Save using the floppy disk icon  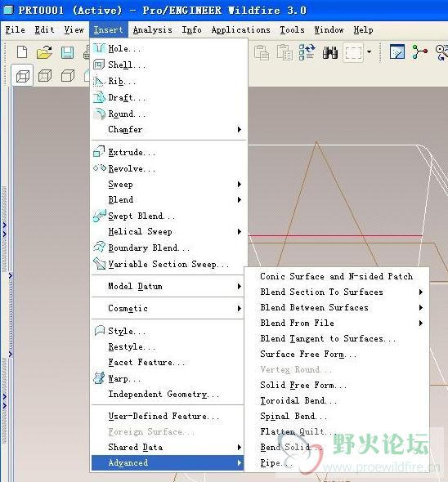click(x=67, y=52)
